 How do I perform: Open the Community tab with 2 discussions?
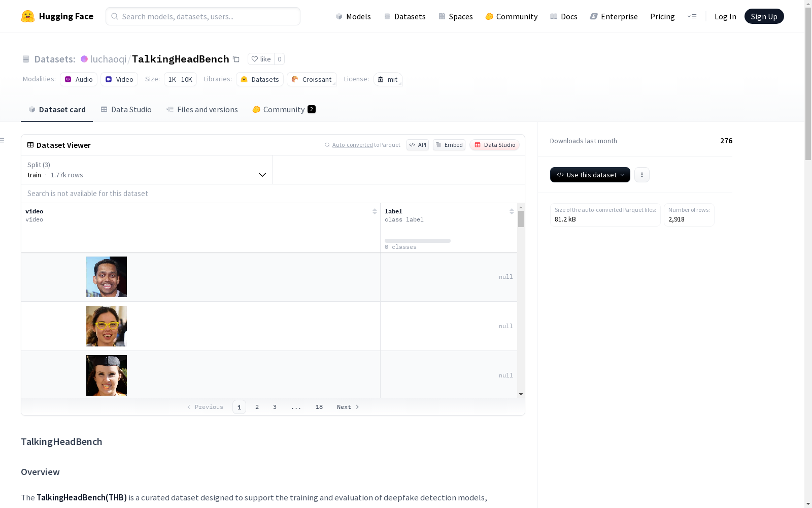coord(284,109)
